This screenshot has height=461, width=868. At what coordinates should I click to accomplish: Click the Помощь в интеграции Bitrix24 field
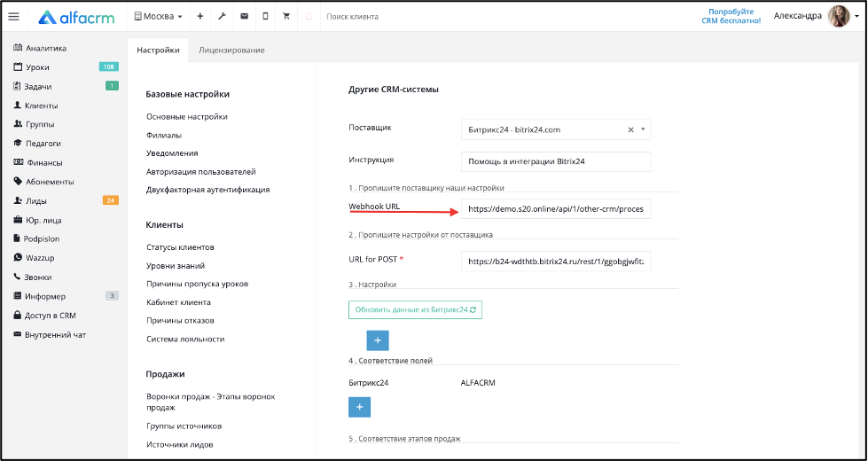coord(556,161)
